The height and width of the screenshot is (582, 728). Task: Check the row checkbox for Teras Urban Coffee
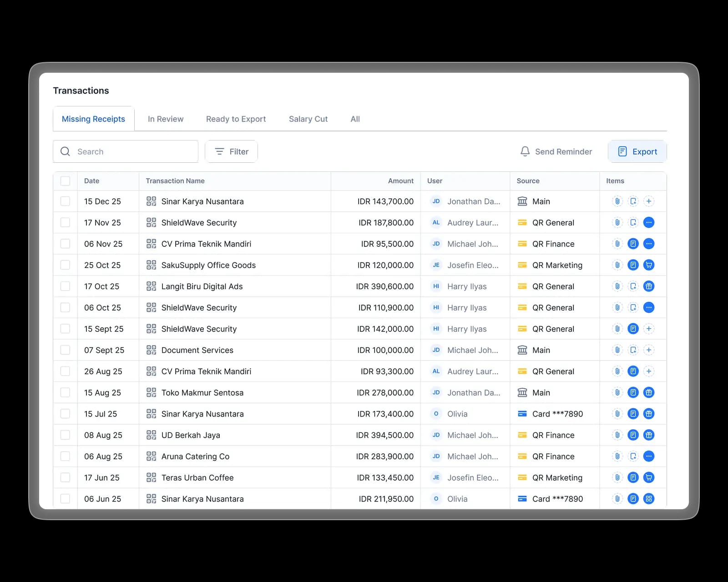coord(65,477)
